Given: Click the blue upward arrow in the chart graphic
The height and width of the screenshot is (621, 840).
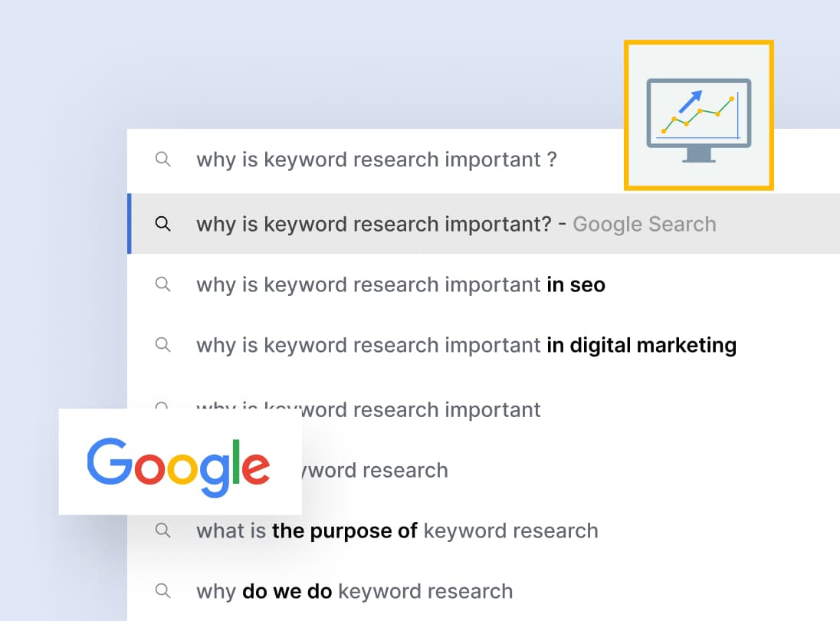Looking at the screenshot, I should click(x=691, y=100).
